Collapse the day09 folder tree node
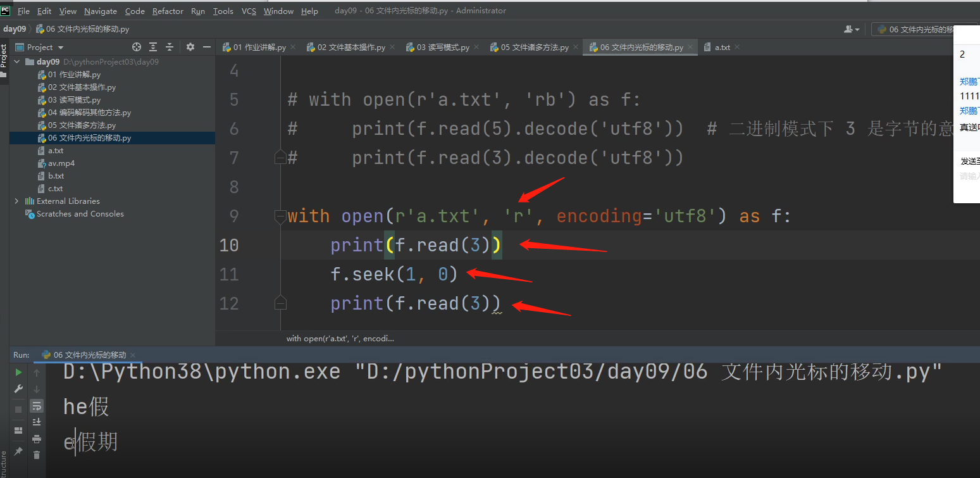Viewport: 980px width, 478px height. (17, 62)
